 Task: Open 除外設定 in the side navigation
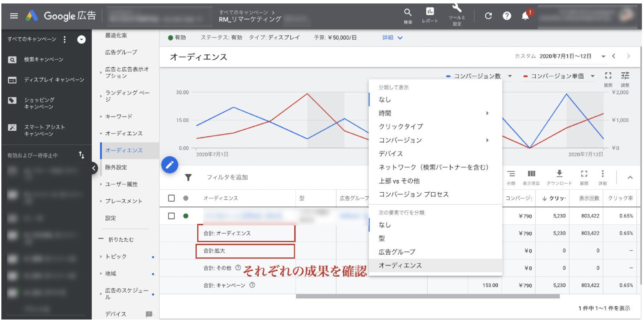pos(116,168)
